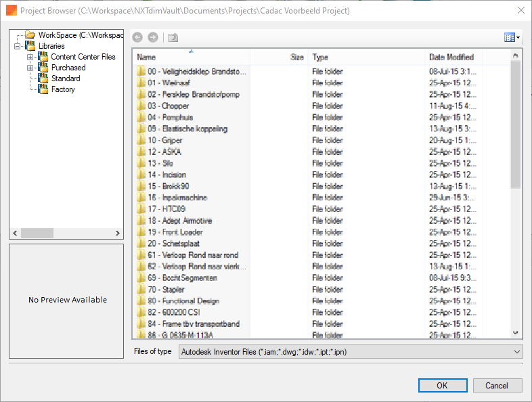Open Files of type dropdown
This screenshot has height=402, width=532.
(x=516, y=352)
